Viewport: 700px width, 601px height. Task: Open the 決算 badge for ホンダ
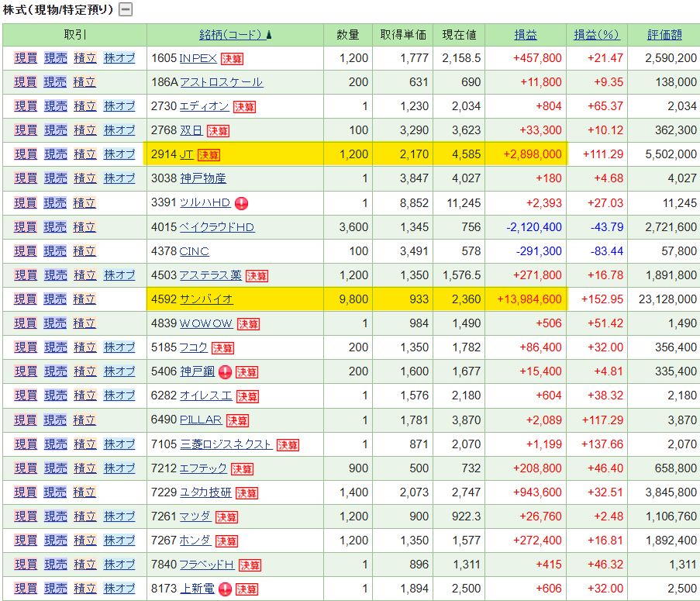point(227,542)
